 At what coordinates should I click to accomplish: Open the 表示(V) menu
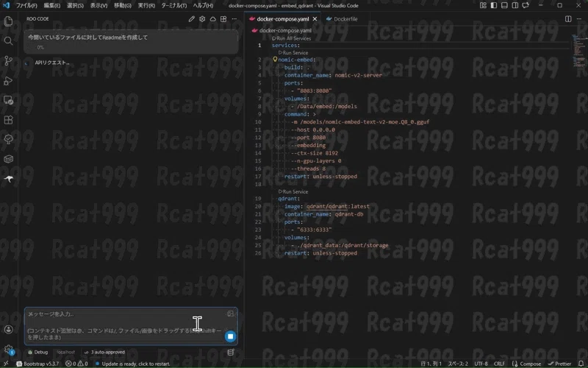pyautogui.click(x=98, y=6)
